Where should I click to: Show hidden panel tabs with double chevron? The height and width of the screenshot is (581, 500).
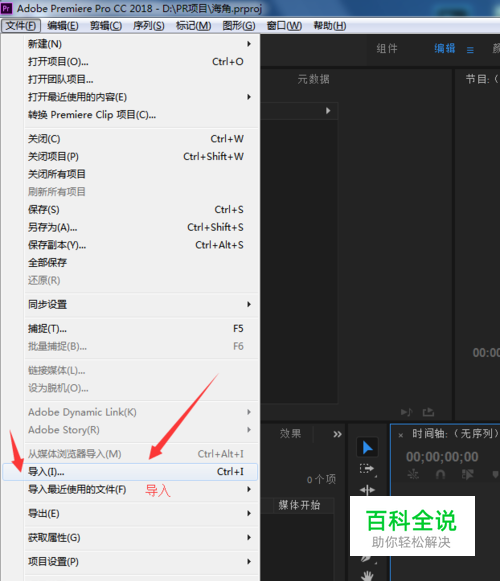(x=337, y=434)
